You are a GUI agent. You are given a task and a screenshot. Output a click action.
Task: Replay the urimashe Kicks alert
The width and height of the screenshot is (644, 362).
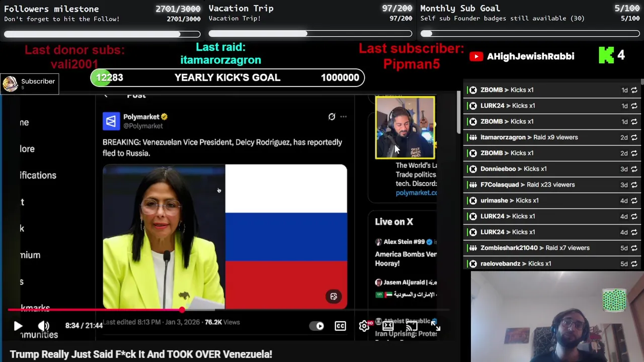coord(634,200)
